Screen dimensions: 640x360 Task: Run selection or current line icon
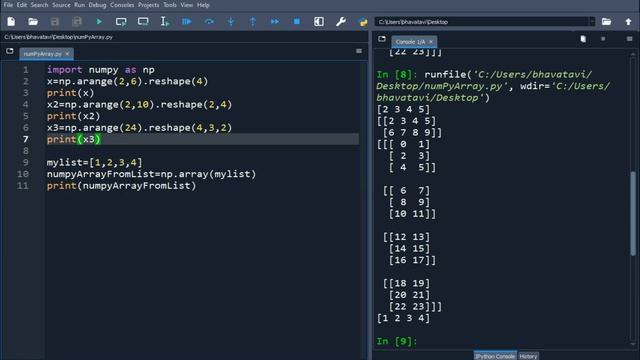click(164, 22)
